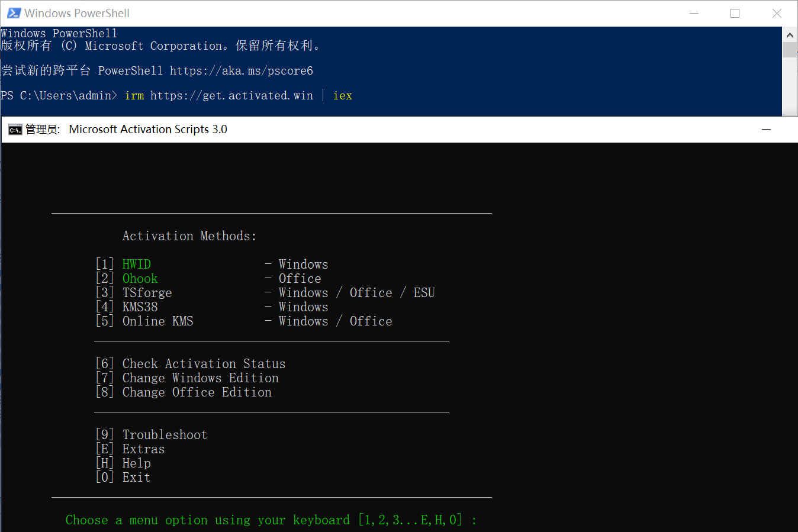The width and height of the screenshot is (798, 532).
Task: Click the Online KMS menu option
Action: click(x=158, y=321)
